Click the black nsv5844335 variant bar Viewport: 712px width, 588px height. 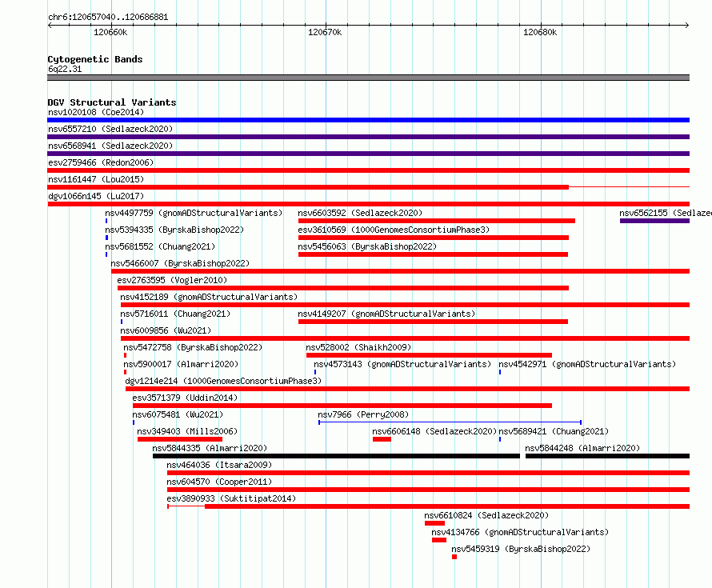coord(337,456)
